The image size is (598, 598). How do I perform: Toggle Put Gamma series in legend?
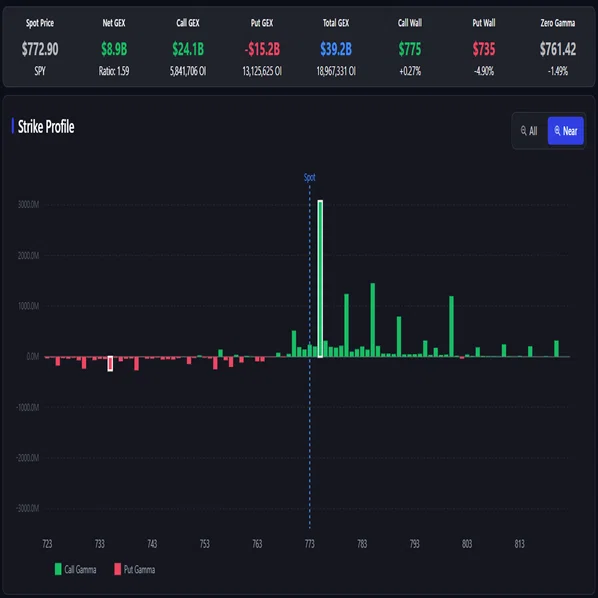click(x=135, y=569)
